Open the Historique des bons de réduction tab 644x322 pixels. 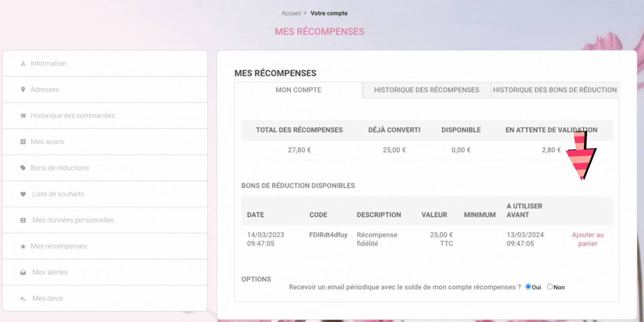[555, 90]
